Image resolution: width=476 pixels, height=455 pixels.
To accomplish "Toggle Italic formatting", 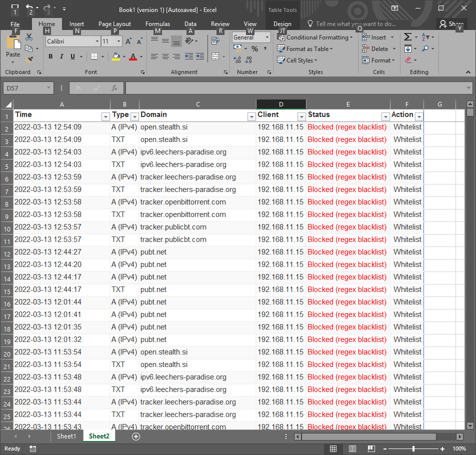I will 61,56.
